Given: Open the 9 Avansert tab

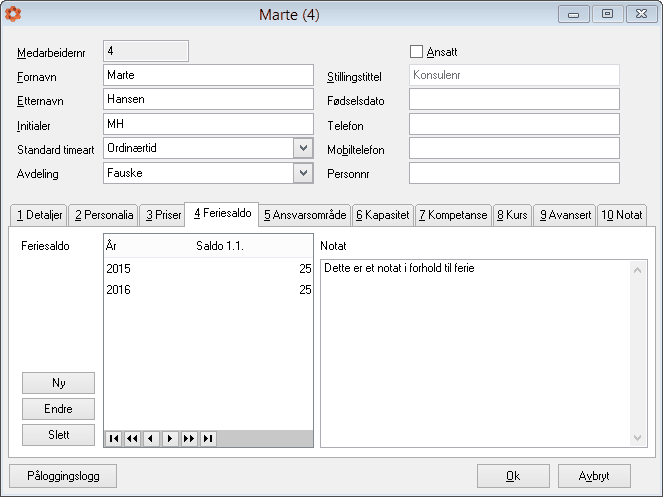Looking at the screenshot, I should 565,215.
